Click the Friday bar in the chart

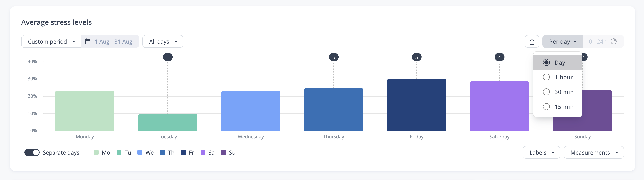pyautogui.click(x=416, y=105)
